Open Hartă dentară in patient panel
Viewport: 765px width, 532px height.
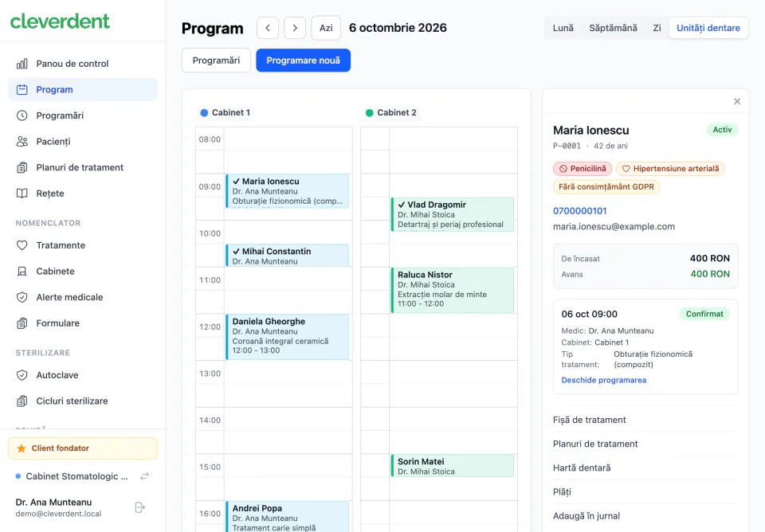[645, 467]
